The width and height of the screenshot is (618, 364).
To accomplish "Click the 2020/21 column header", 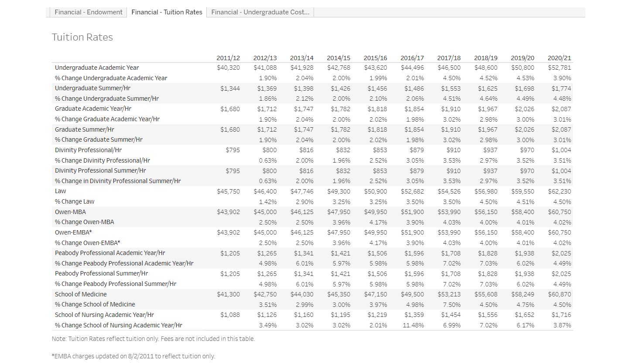I will coord(560,57).
